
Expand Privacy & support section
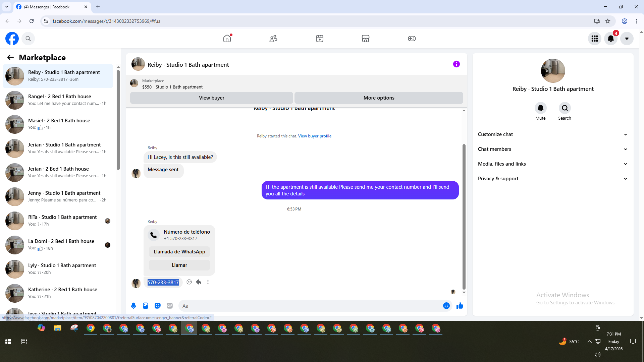[x=552, y=179]
